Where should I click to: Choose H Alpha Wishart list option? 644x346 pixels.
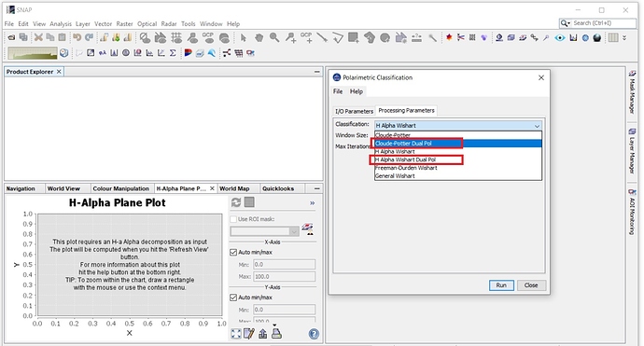click(x=458, y=151)
